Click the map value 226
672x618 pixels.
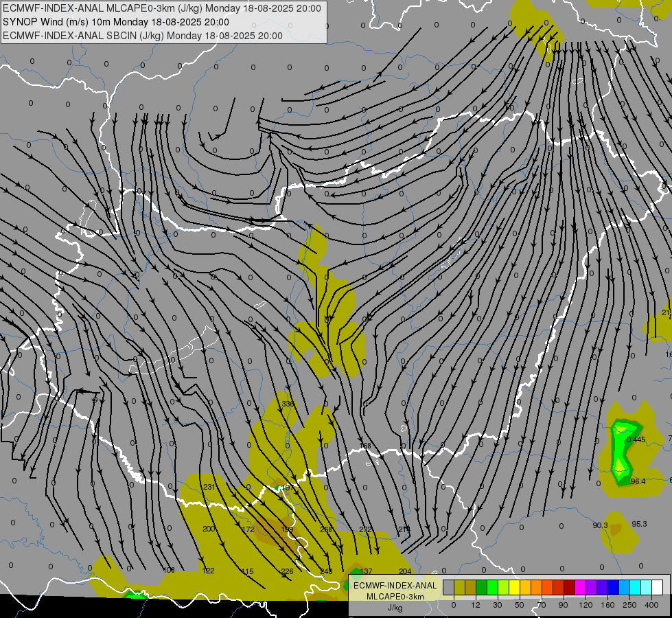point(287,571)
